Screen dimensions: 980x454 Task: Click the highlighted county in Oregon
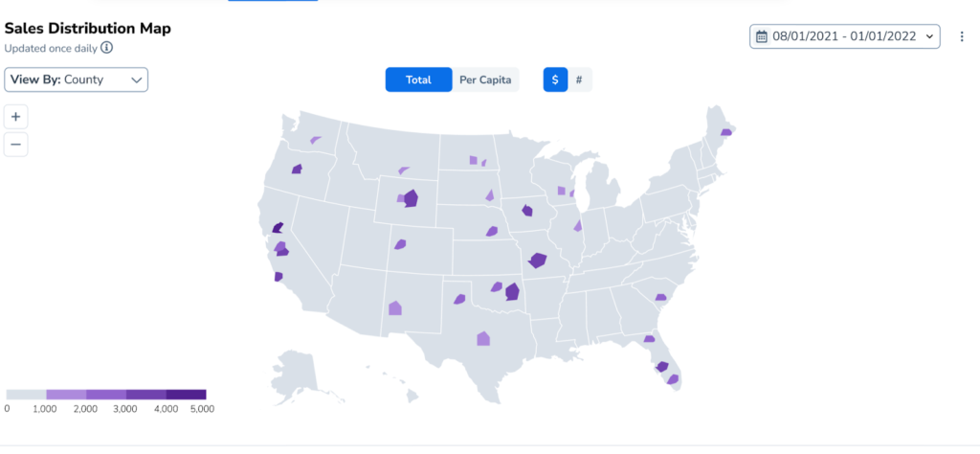[x=297, y=169]
